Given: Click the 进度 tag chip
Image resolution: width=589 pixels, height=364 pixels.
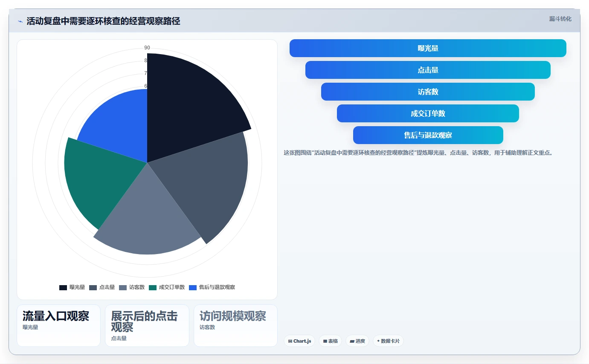Looking at the screenshot, I should (357, 341).
